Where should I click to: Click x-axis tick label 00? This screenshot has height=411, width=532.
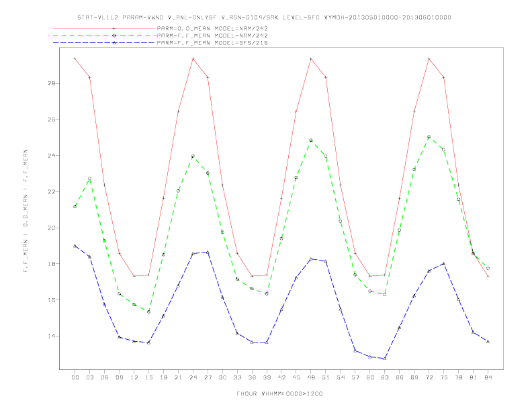75,377
